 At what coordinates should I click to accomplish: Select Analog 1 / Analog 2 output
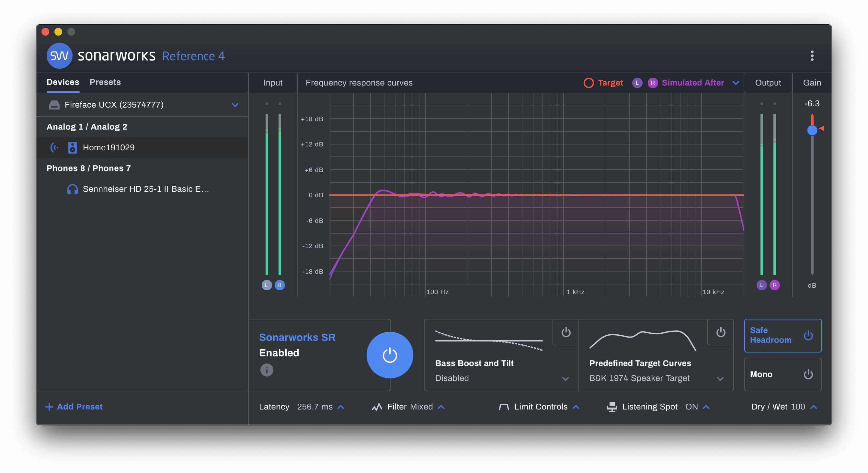coord(86,127)
